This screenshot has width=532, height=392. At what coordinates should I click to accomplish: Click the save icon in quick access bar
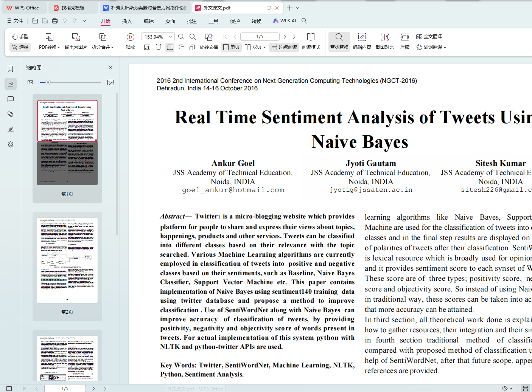[45, 21]
